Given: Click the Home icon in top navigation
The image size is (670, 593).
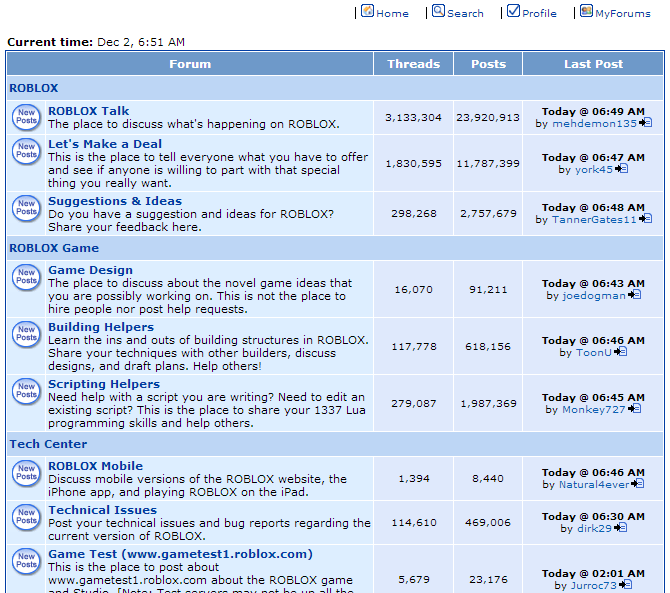Looking at the screenshot, I should [367, 11].
